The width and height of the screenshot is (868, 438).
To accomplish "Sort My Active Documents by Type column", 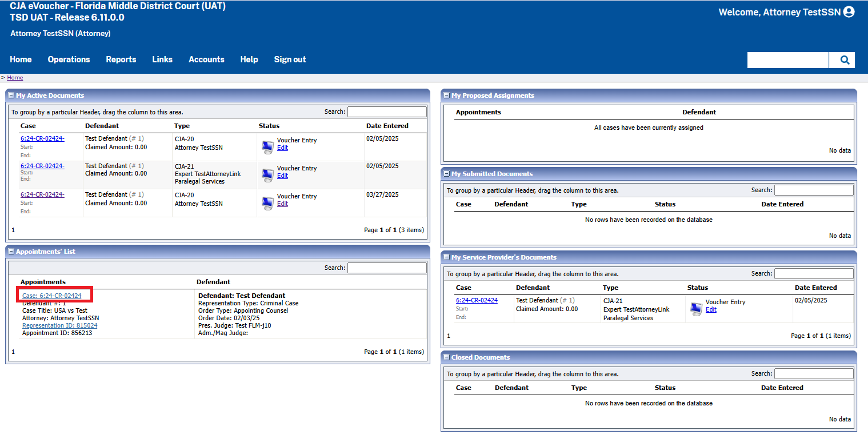I will click(x=182, y=126).
